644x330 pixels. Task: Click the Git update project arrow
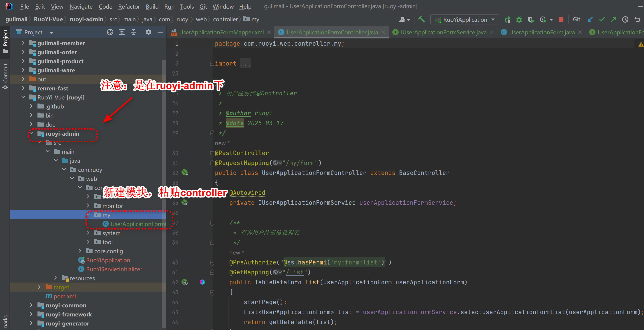[x=590, y=19]
